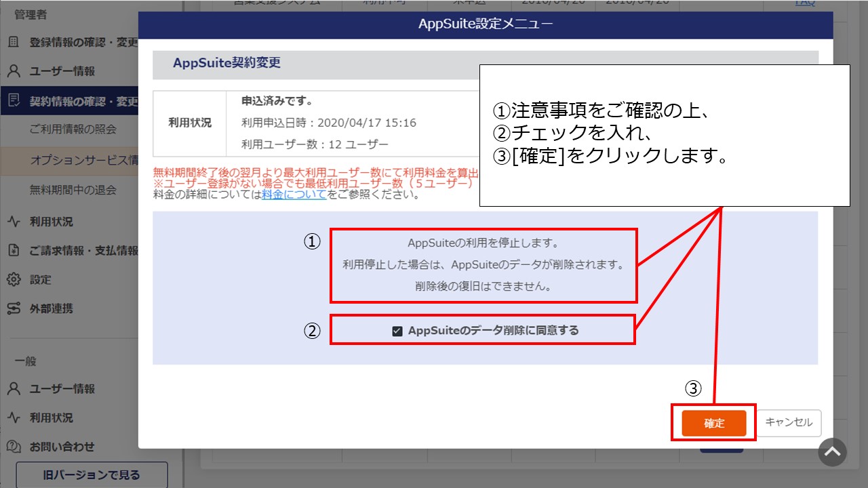Screen dimensions: 868x488
Task: Click the 旧バージョンで見る button
Action: 92,474
